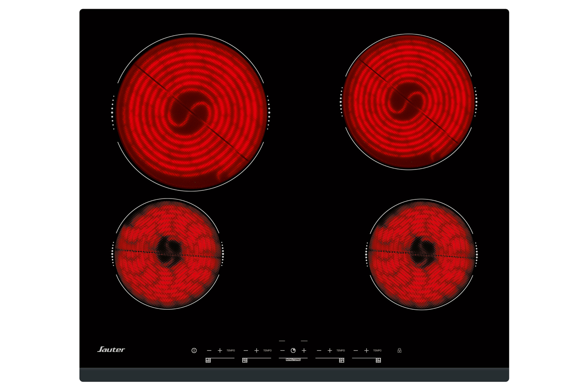Select the large top-left heating zone
This screenshot has height=391, width=588.
tap(191, 113)
